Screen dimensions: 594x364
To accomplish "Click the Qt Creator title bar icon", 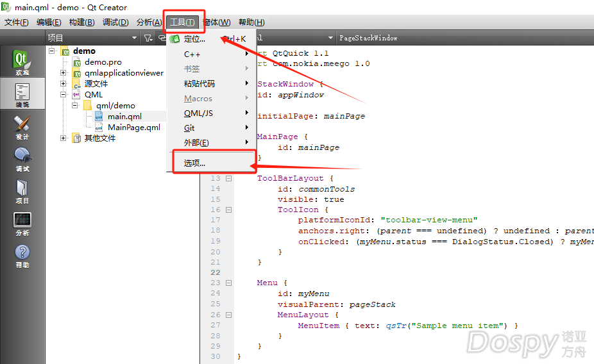I will (x=5, y=6).
